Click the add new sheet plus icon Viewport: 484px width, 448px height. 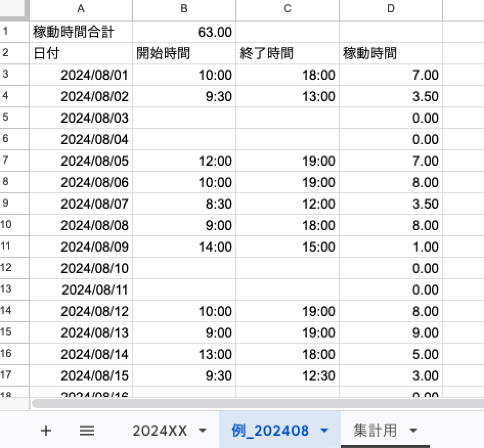[x=46, y=431]
